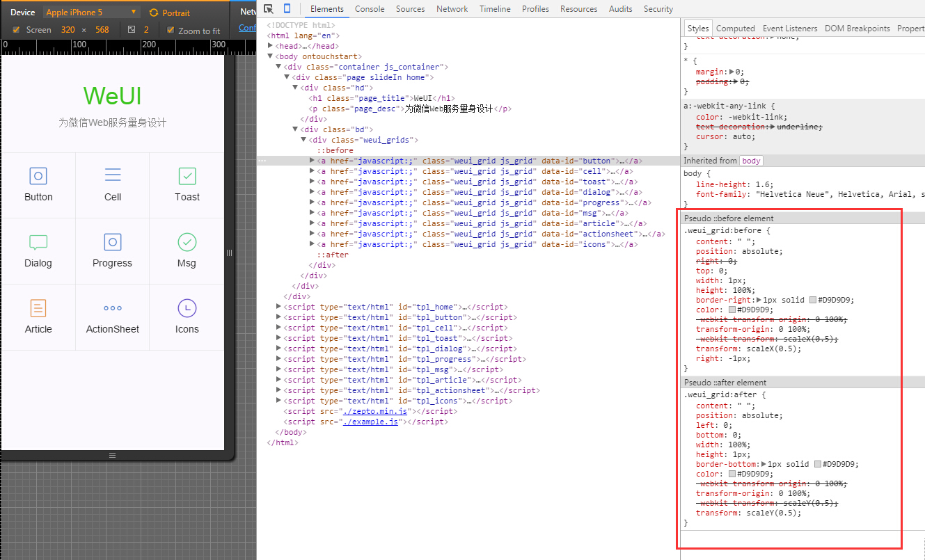The height and width of the screenshot is (560, 925).
Task: Toggle device mode phone icon
Action: click(287, 9)
